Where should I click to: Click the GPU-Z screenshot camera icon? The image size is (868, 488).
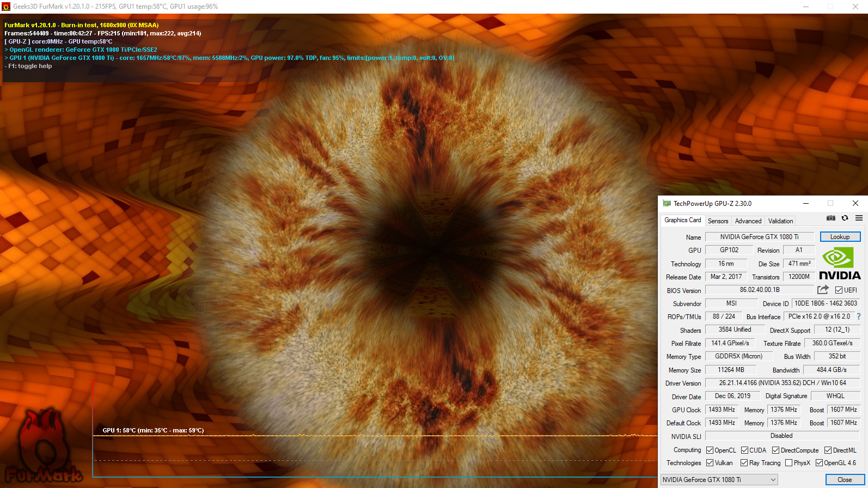(x=830, y=218)
